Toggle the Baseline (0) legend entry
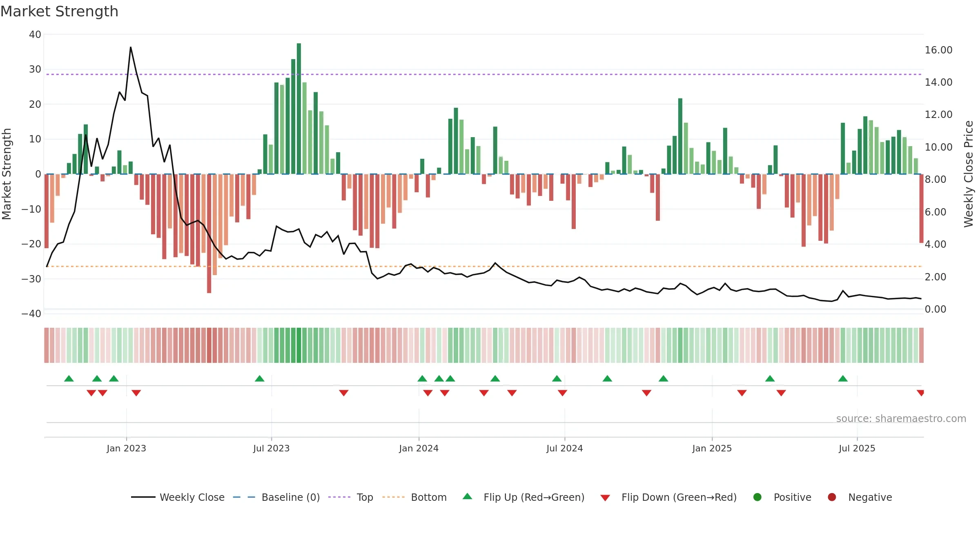The width and height of the screenshot is (980, 551). [276, 497]
